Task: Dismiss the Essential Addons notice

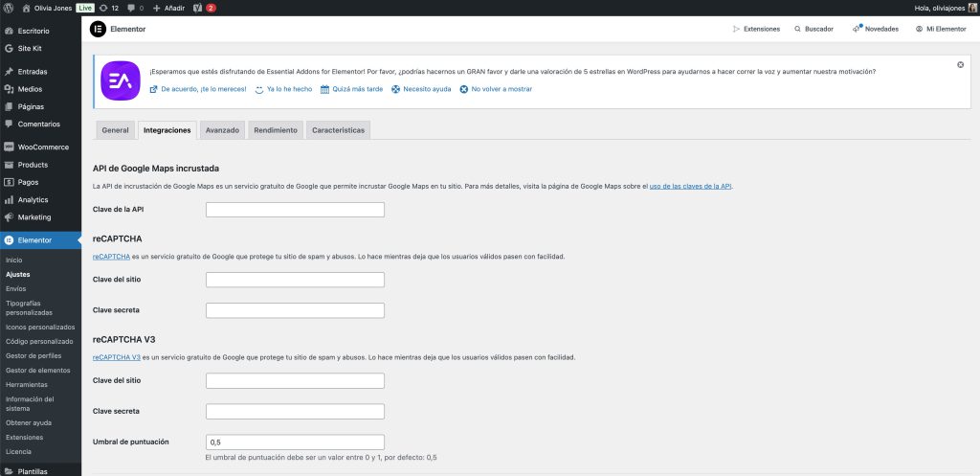Action: click(x=961, y=64)
